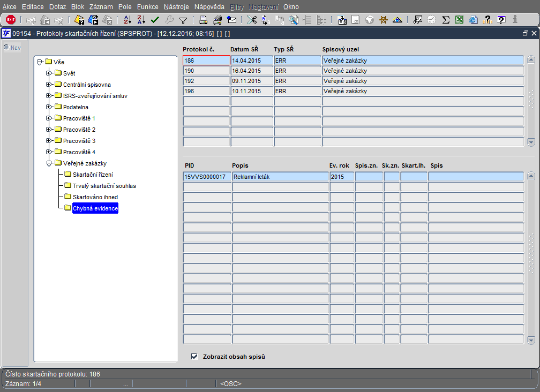Screen dimensions: 540x392
Task: Click the Reklamní leták description cell
Action: 280,177
